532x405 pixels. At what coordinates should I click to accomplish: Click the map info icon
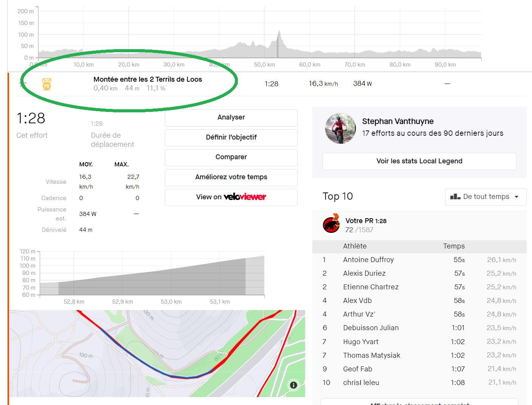coord(293,385)
